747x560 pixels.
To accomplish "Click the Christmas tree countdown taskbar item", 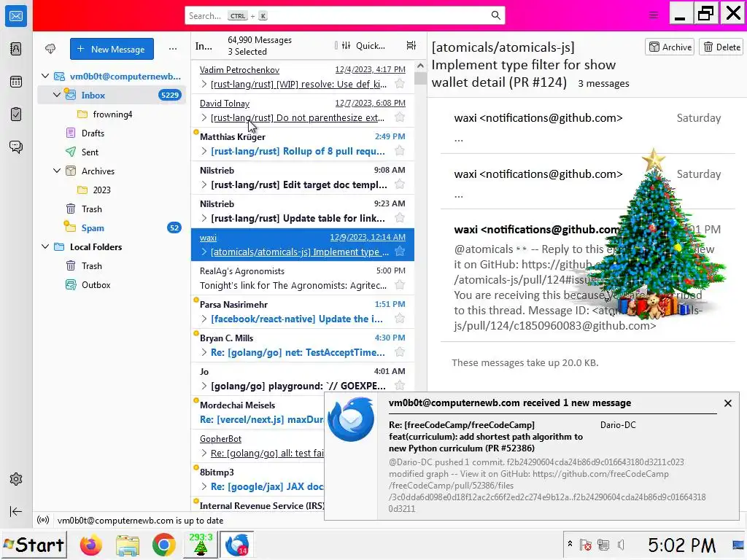I will [x=201, y=544].
